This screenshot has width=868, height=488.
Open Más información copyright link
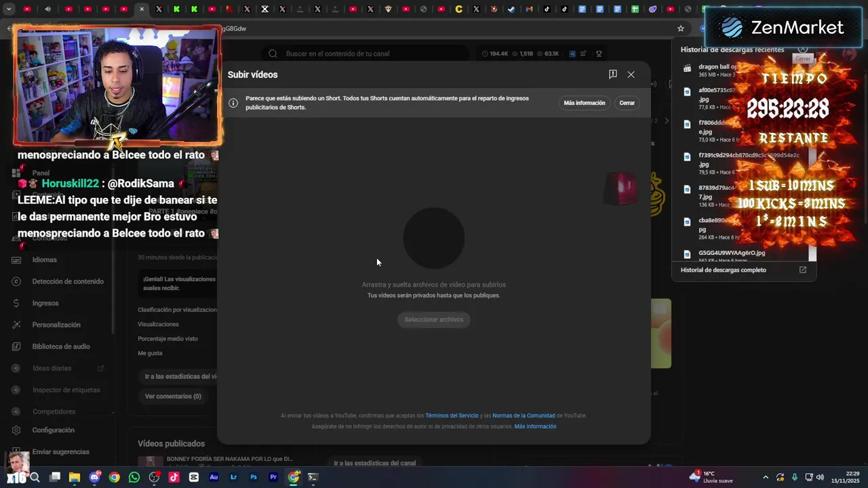coord(535,426)
